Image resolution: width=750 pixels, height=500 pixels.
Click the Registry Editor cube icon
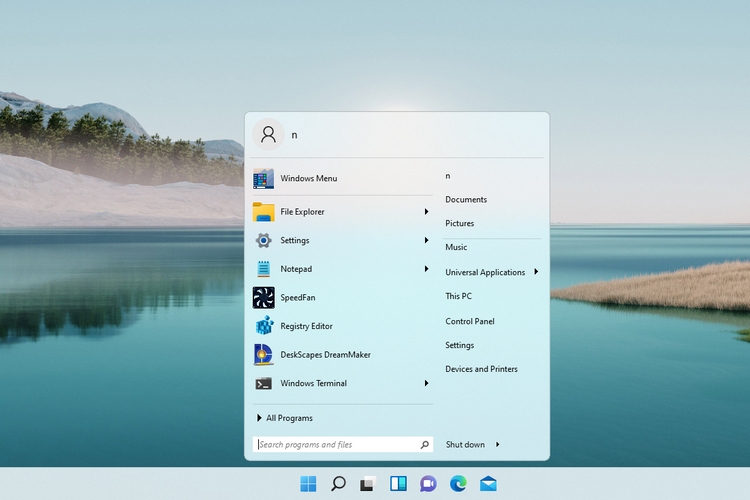pos(264,326)
